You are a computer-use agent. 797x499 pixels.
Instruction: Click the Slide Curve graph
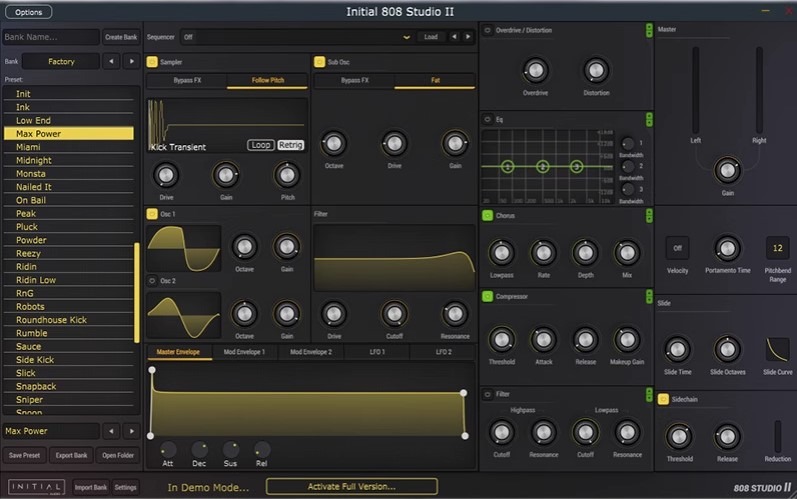point(777,350)
